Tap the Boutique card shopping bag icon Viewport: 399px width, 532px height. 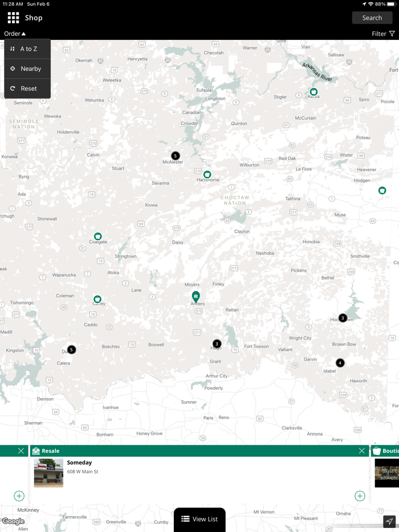(377, 451)
